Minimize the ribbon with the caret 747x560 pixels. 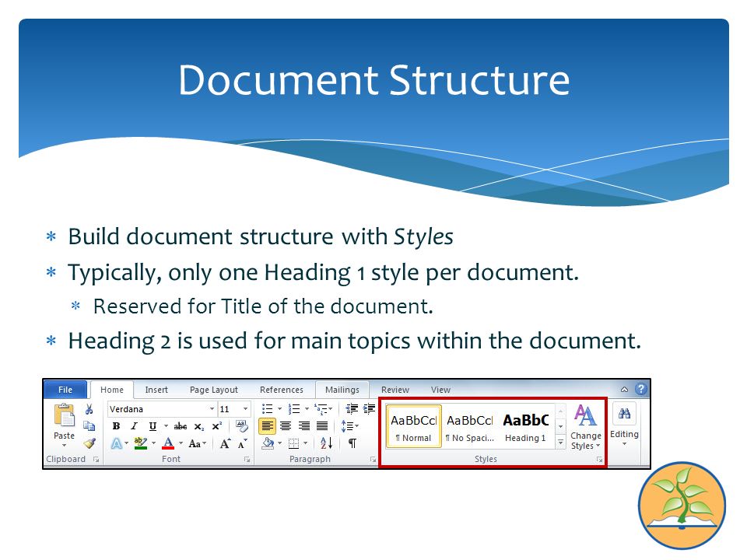click(x=624, y=390)
